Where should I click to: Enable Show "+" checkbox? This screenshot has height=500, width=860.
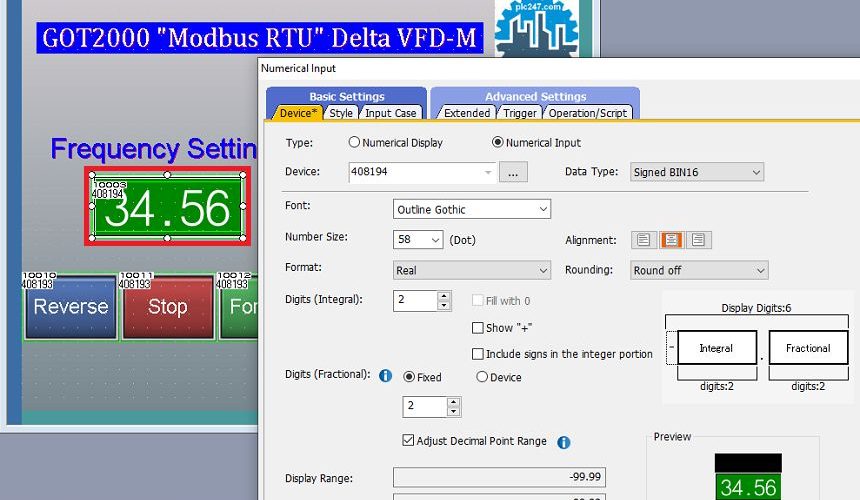click(478, 328)
